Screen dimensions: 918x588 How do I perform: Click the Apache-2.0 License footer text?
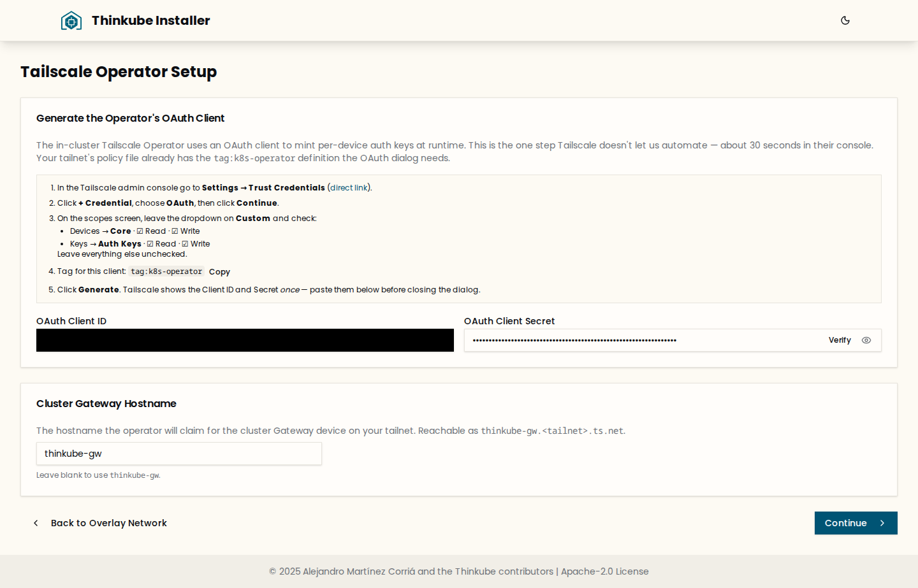pyautogui.click(x=605, y=571)
